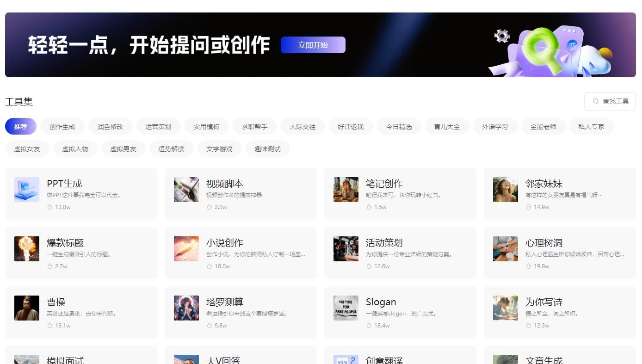Open the 文字游戏 category
The image size is (642, 364).
[220, 149]
